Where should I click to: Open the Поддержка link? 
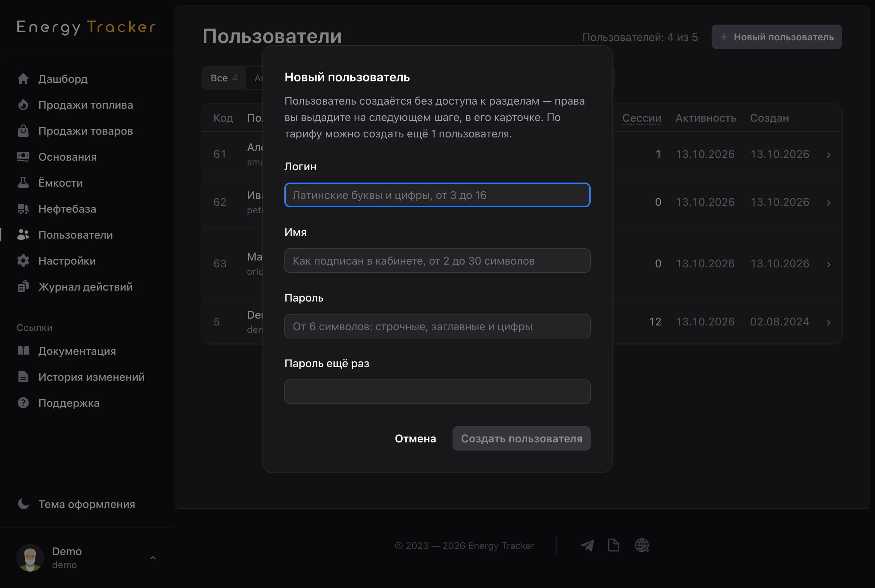pos(69,403)
